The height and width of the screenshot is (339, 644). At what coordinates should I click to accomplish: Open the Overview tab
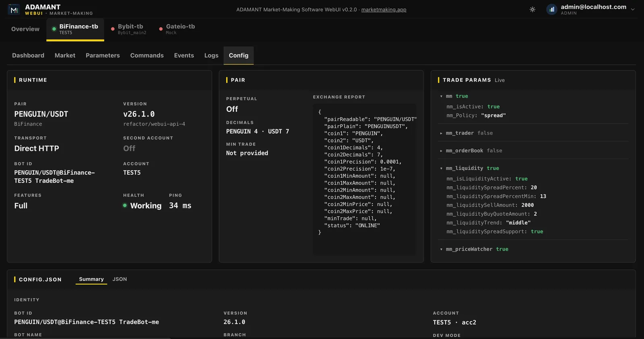(x=25, y=29)
